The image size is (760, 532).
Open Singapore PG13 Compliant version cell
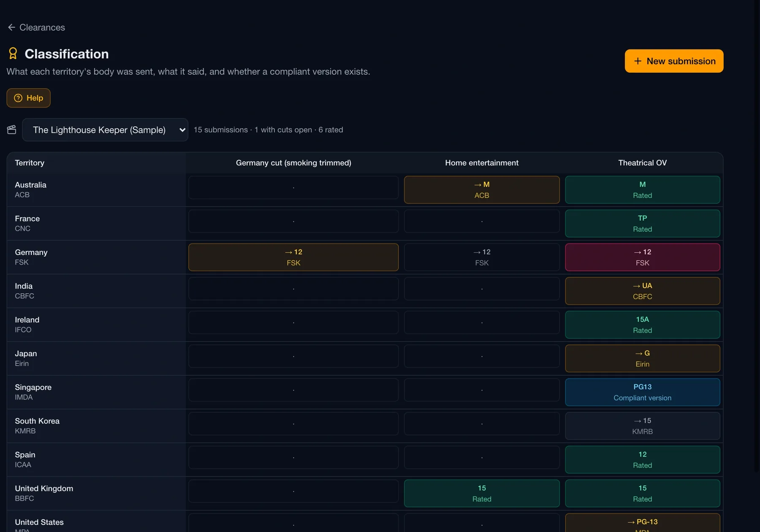[x=642, y=392]
